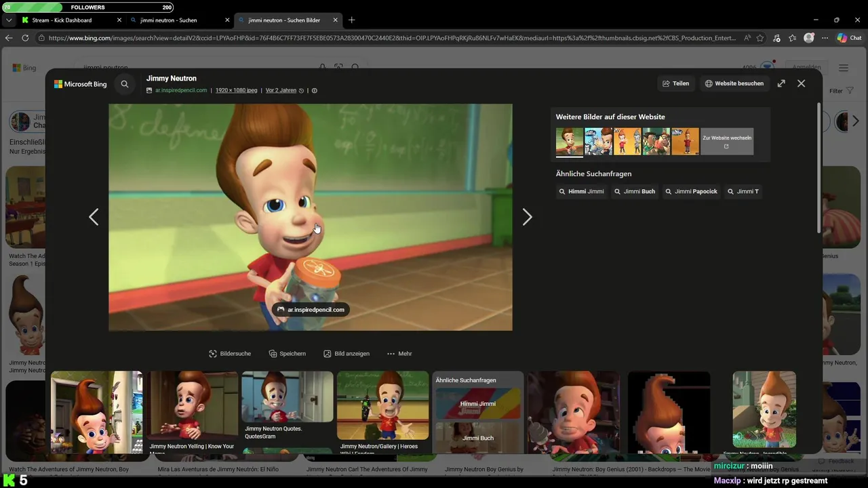
Task: Click the detail pane vertical scrollbar
Action: 818,168
